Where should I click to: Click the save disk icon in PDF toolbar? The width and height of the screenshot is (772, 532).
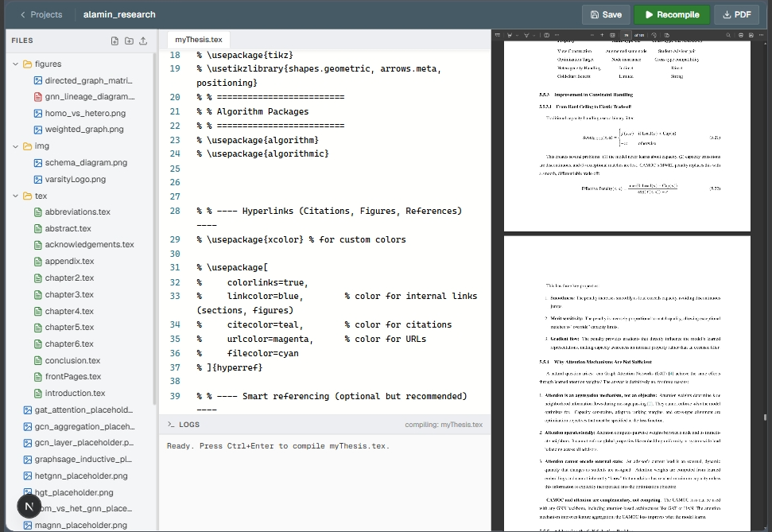coord(751,35)
